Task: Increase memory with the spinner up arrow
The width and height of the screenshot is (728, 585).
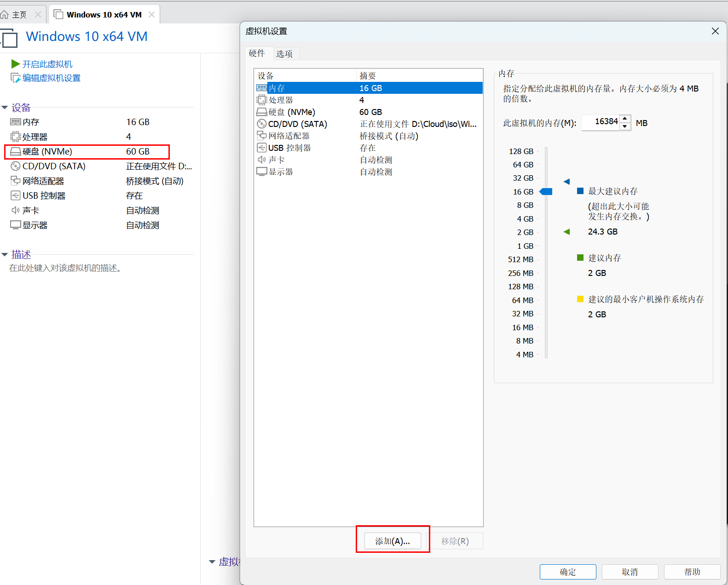Action: point(625,119)
